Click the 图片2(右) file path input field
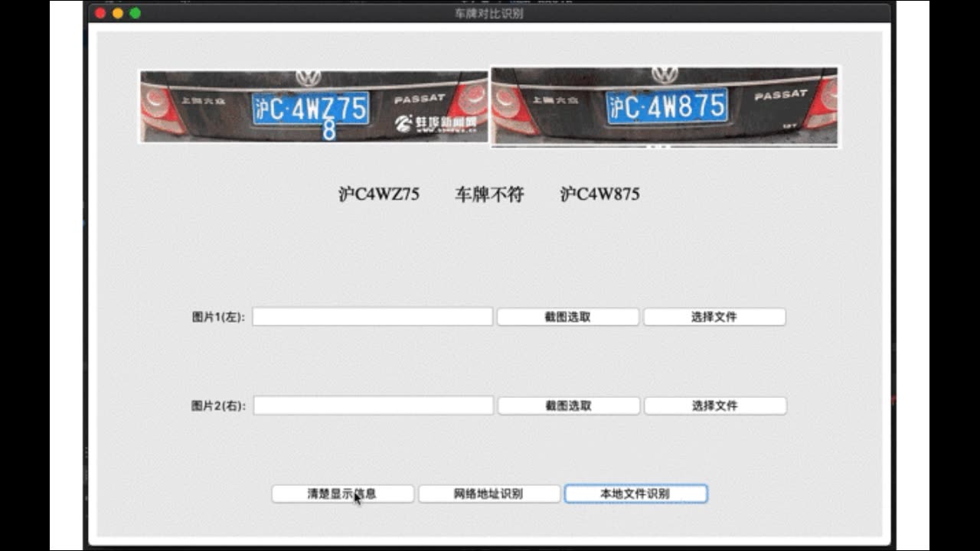 click(x=373, y=405)
